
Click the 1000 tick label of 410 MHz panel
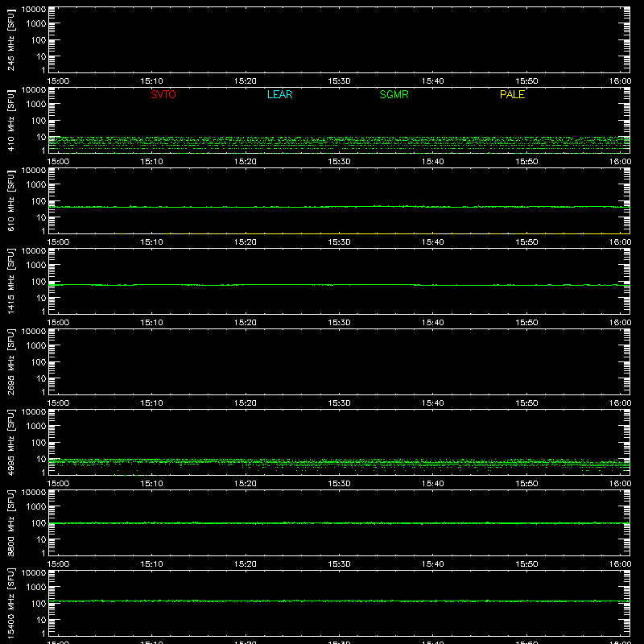coord(36,105)
